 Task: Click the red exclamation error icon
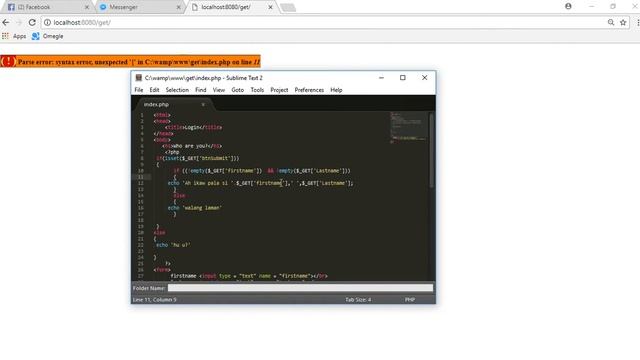(x=8, y=62)
